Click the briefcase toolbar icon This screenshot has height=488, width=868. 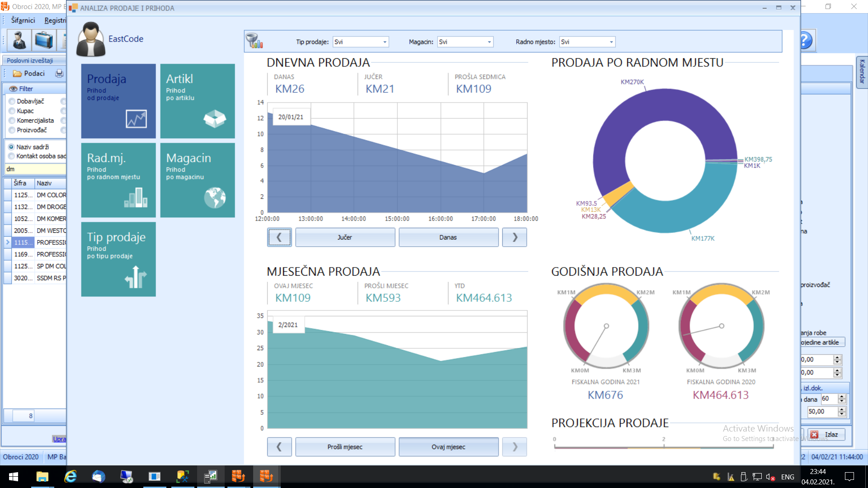tap(44, 40)
